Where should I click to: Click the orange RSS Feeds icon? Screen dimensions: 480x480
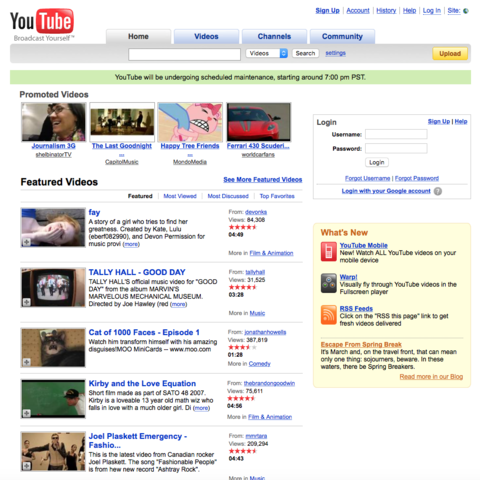[329, 315]
